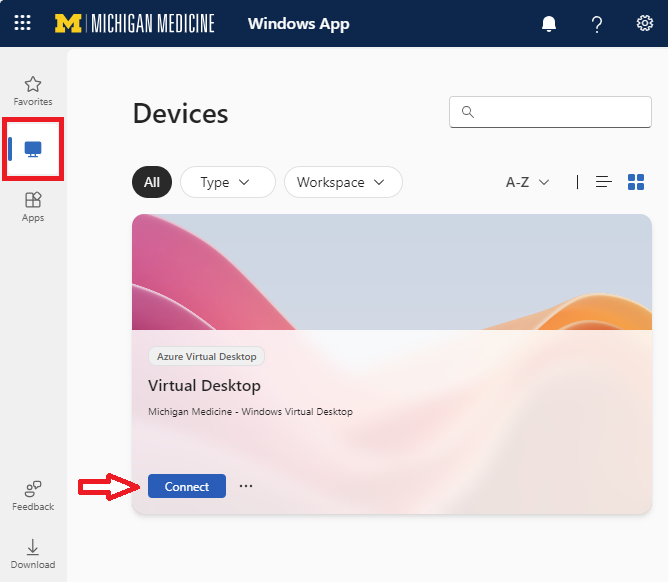Click the Michigan Medicine logo
This screenshot has height=582, width=668.
[x=135, y=23]
